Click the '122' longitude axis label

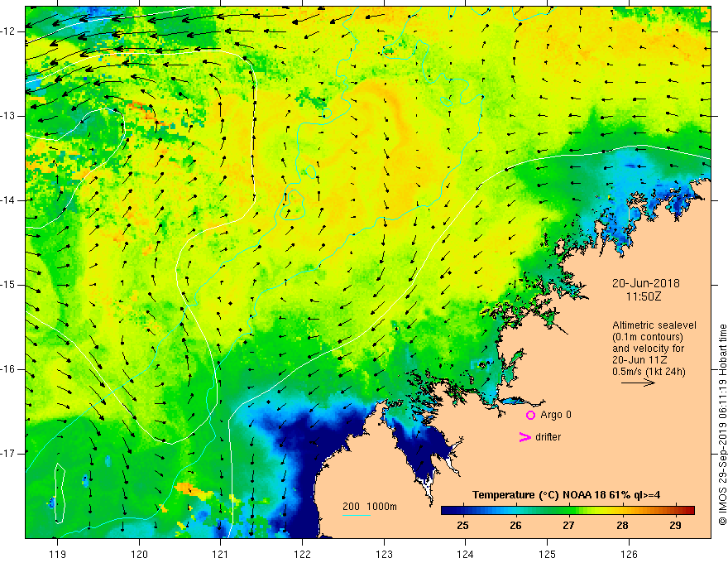tap(302, 554)
